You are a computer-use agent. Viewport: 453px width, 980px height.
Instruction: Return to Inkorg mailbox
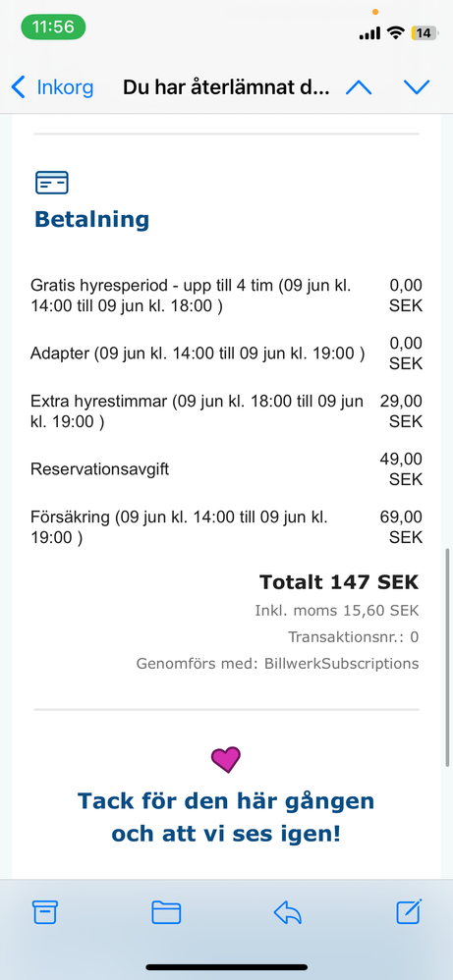(x=65, y=87)
